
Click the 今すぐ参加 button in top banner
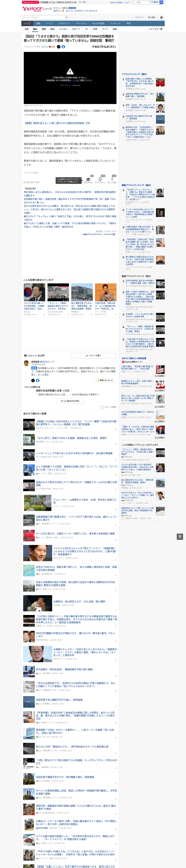click(82, 2)
